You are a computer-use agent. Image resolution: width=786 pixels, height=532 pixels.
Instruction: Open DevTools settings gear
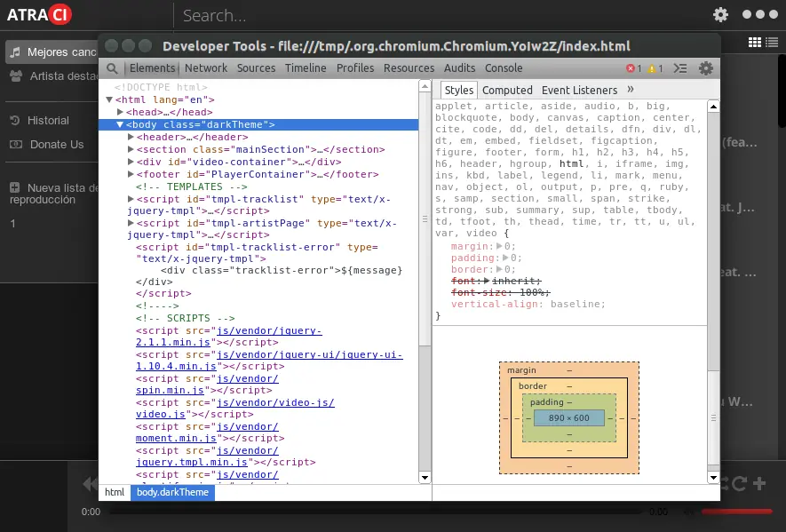pyautogui.click(x=706, y=68)
